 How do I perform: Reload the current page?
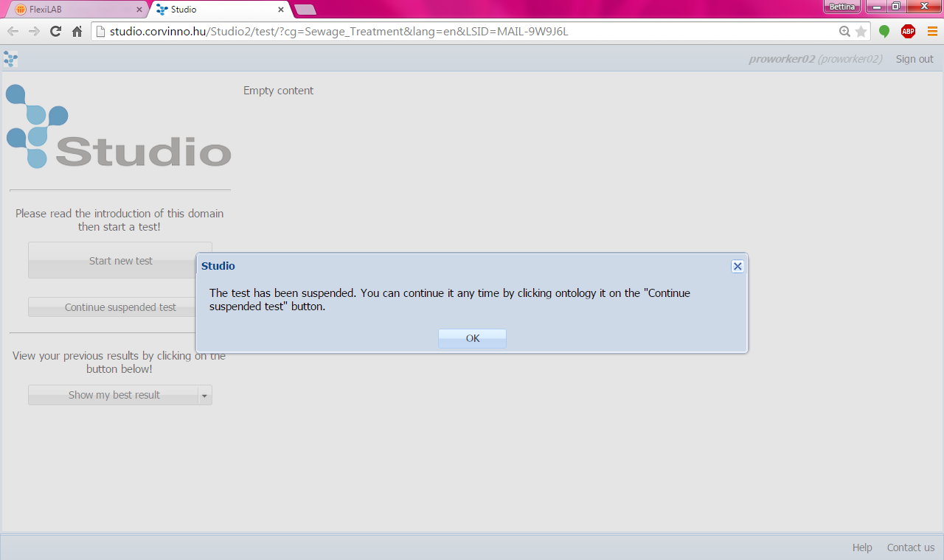pyautogui.click(x=55, y=31)
